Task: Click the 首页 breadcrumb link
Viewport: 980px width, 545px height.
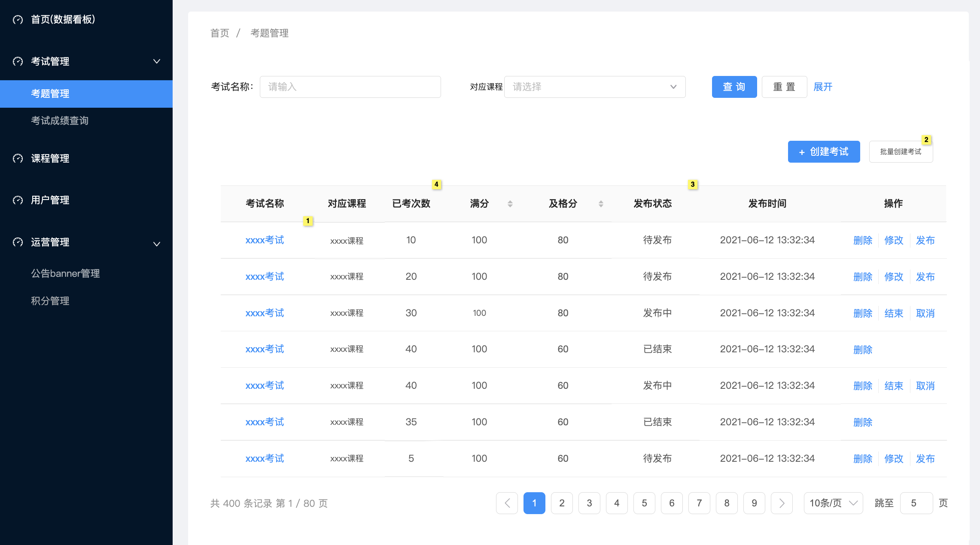Action: pyautogui.click(x=219, y=33)
